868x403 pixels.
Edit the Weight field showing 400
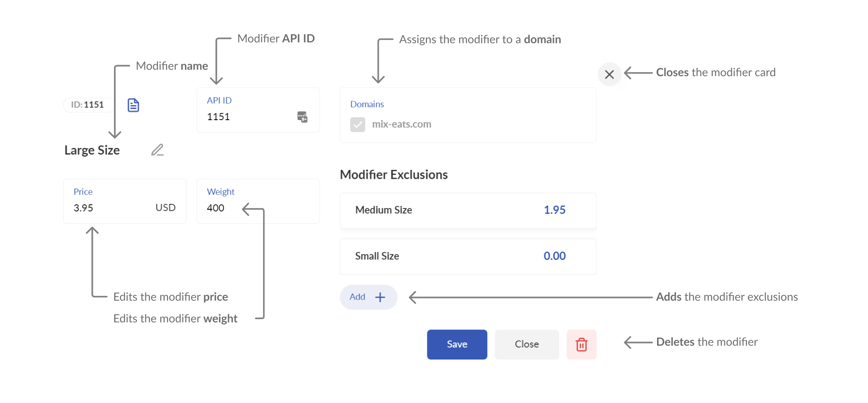tap(258, 201)
